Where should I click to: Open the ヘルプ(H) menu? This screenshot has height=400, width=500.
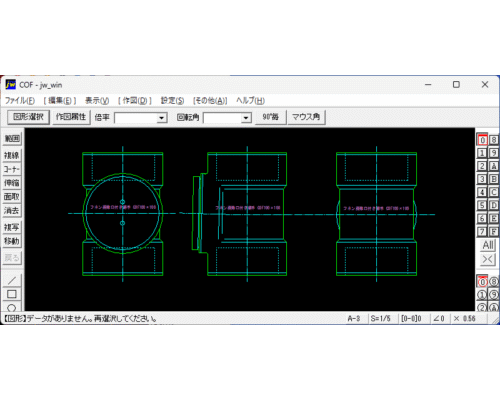coord(250,100)
